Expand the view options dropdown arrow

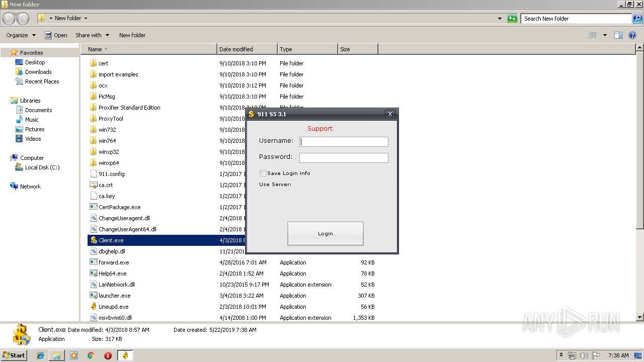(x=605, y=35)
